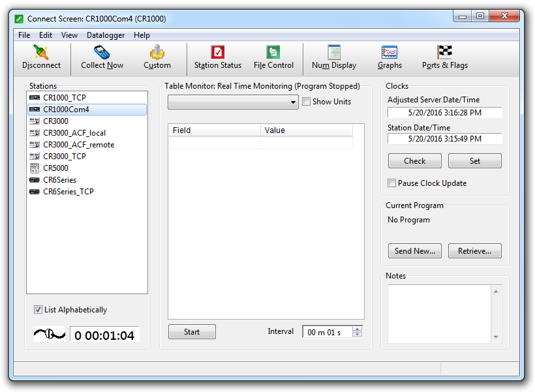Image resolution: width=535 pixels, height=392 pixels.
Task: Click the connection elapsed time 0 00:01:04
Action: point(104,335)
